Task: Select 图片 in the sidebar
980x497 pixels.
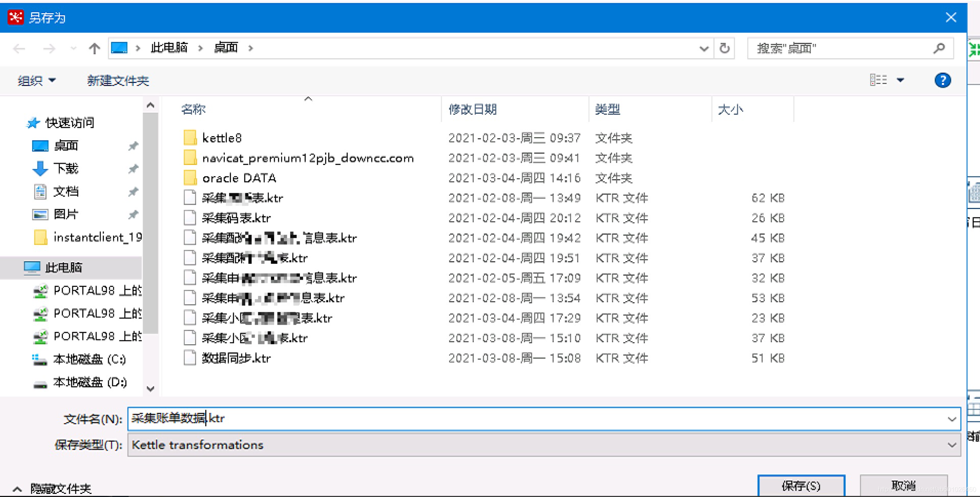Action: (66, 214)
